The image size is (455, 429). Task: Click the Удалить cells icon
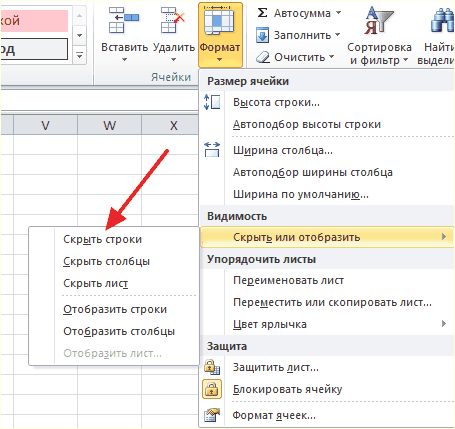[173, 21]
